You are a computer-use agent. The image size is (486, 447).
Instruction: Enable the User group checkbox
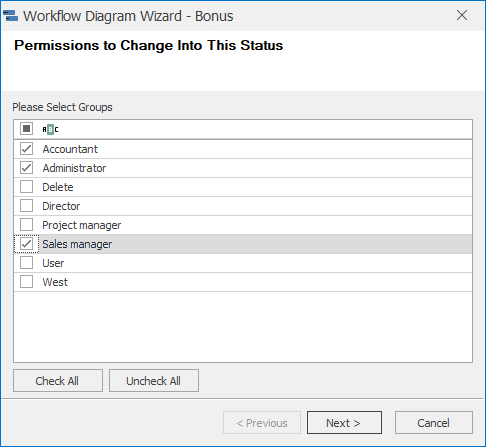pos(26,263)
